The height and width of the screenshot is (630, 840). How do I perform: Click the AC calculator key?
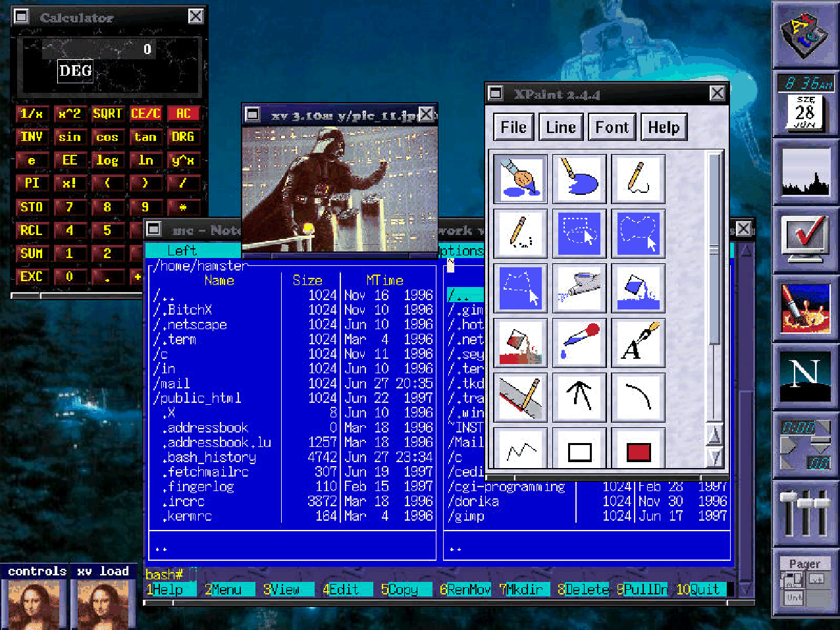[x=183, y=113]
